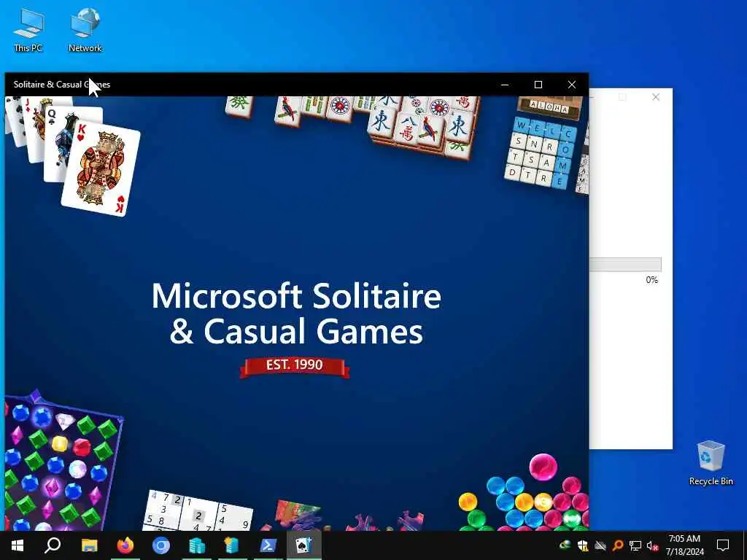
Task: Open the Windows Start menu
Action: [18, 545]
